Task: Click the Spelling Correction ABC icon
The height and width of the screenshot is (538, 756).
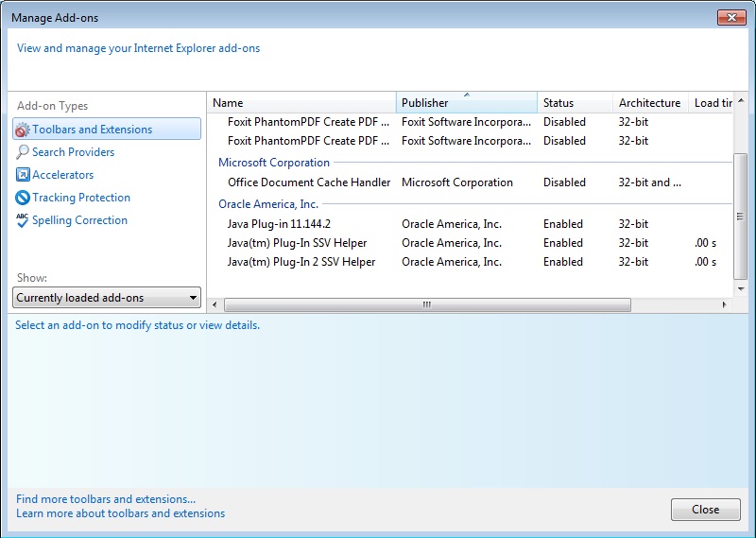Action: tap(23, 220)
